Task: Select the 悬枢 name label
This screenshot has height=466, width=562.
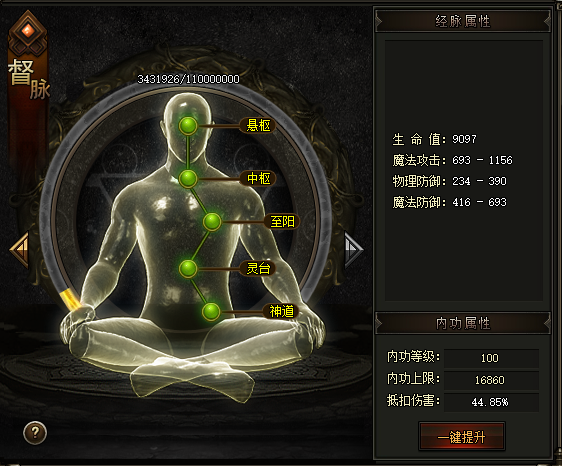Action: (258, 125)
